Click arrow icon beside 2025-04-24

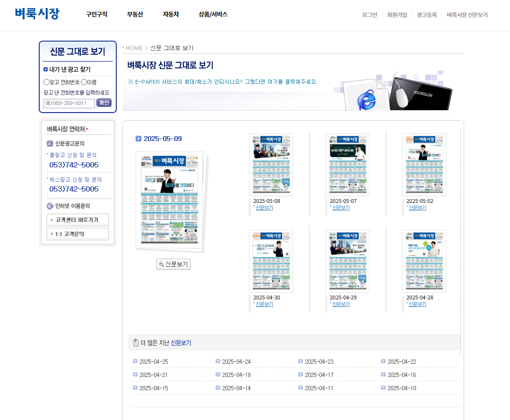click(218, 361)
